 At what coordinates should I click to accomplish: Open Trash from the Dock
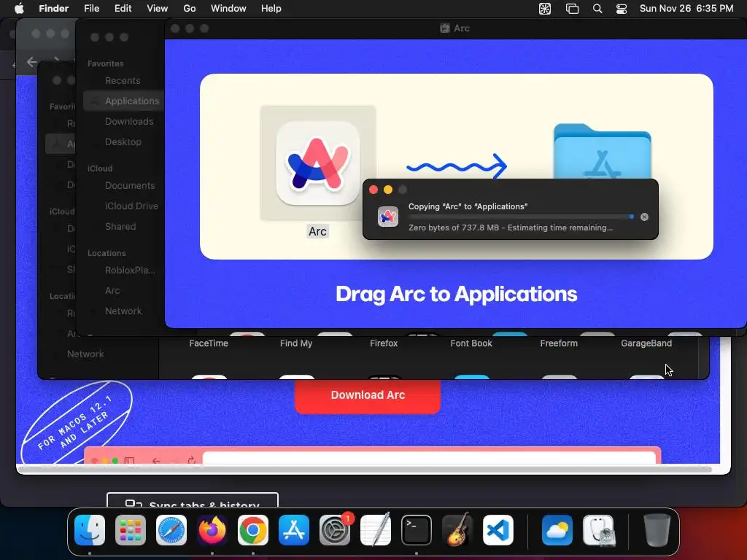click(x=657, y=530)
